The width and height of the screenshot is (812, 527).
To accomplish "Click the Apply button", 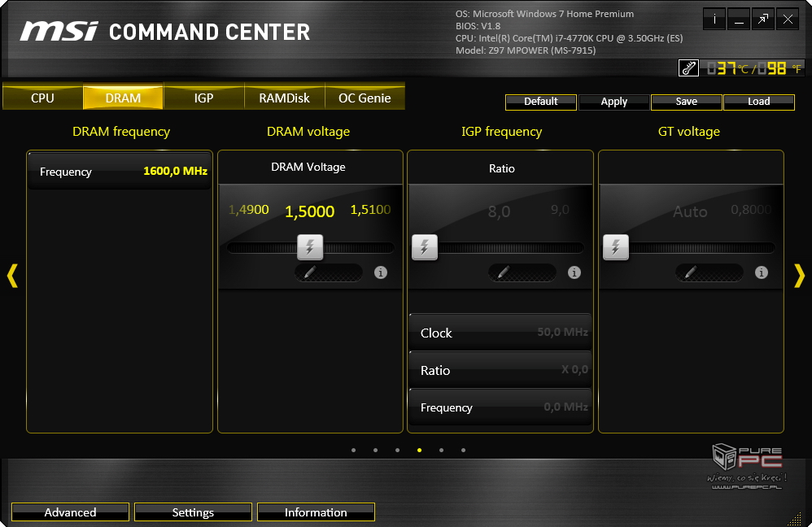I will [613, 102].
